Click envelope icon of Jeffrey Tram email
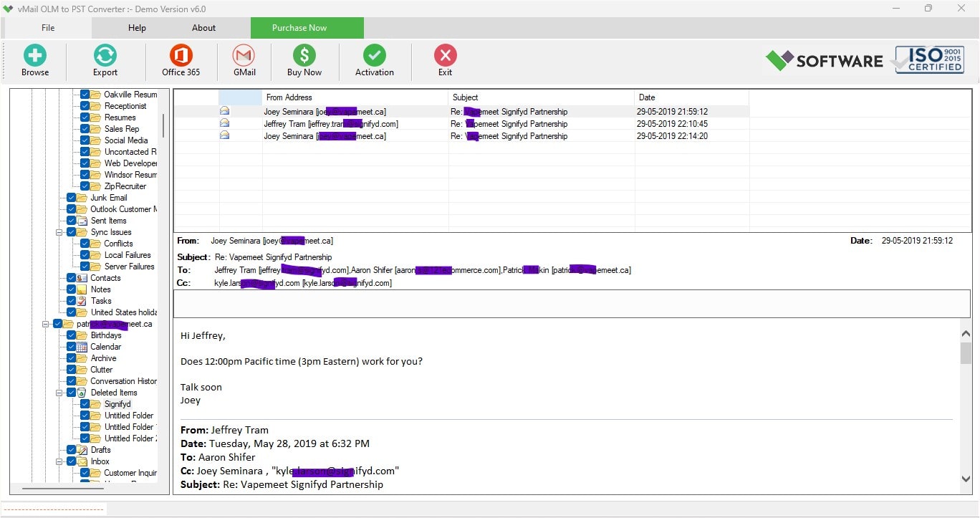Image resolution: width=980 pixels, height=518 pixels. (224, 123)
